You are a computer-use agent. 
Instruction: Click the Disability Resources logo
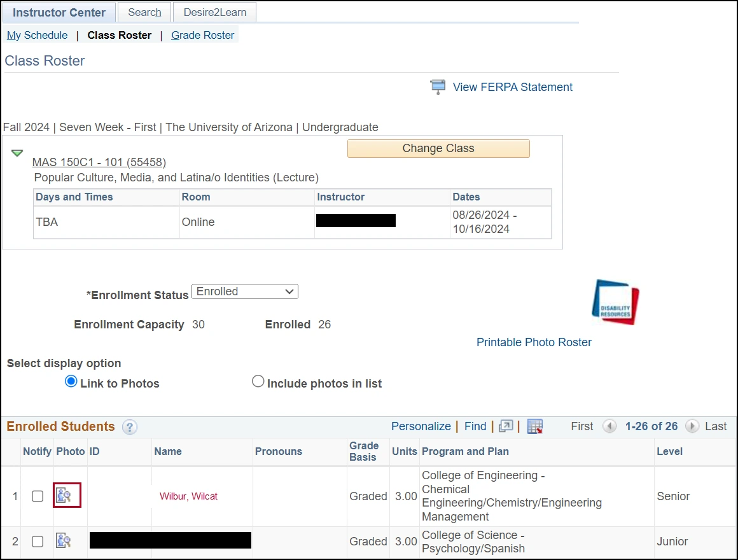click(x=616, y=302)
